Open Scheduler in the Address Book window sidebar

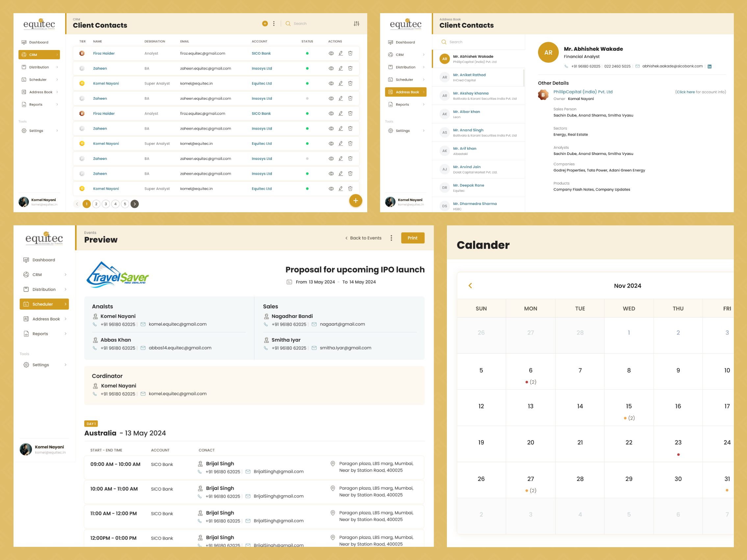(x=405, y=80)
